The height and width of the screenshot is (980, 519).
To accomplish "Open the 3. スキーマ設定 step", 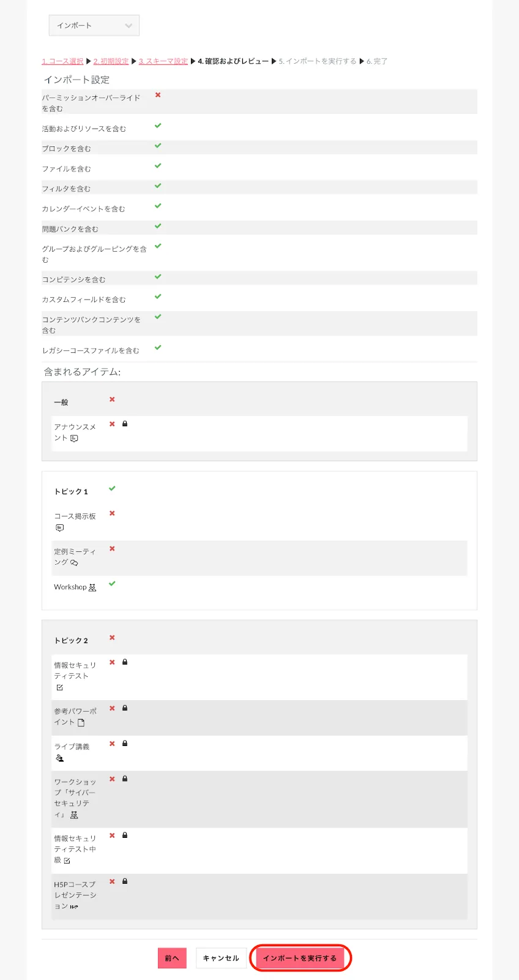I will [163, 61].
